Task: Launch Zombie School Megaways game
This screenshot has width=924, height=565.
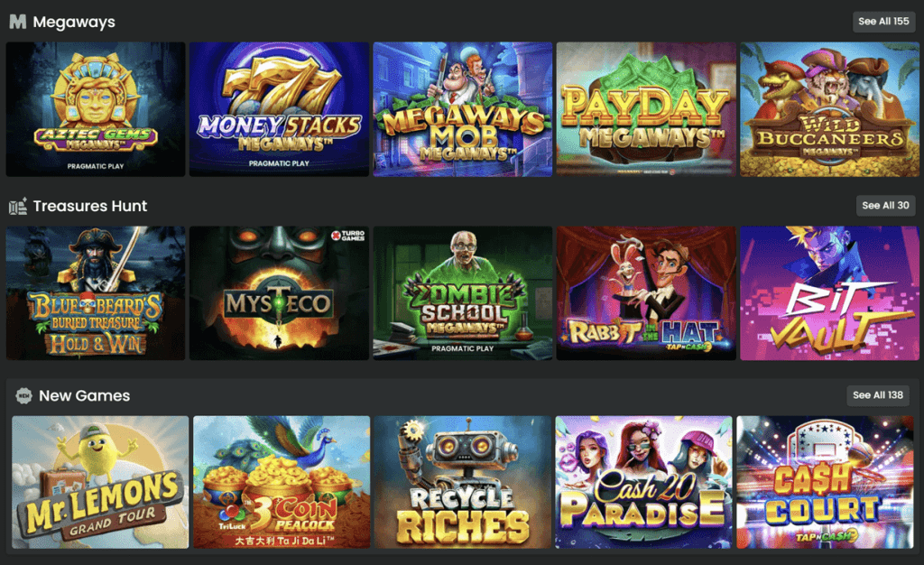Action: (x=463, y=292)
